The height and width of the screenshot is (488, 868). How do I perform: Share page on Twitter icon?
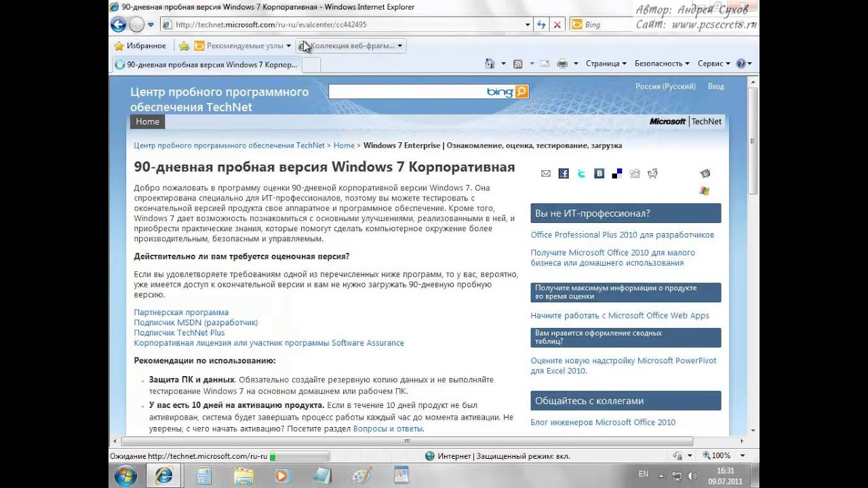pyautogui.click(x=581, y=174)
